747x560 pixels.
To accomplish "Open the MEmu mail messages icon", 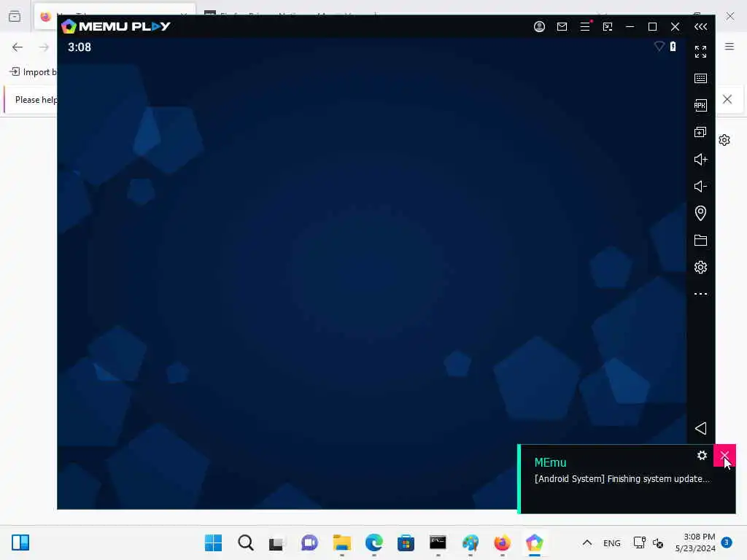I will (x=562, y=27).
